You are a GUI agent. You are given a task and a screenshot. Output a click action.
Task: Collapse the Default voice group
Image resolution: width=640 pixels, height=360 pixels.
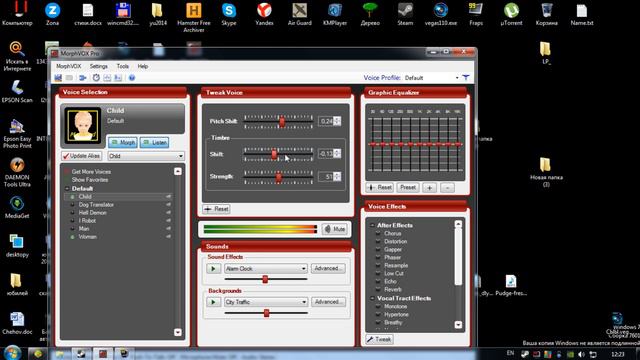pyautogui.click(x=67, y=189)
